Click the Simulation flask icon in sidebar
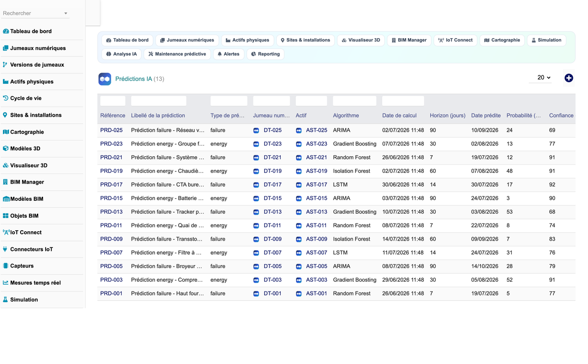This screenshot has width=588, height=364. tap(5, 299)
